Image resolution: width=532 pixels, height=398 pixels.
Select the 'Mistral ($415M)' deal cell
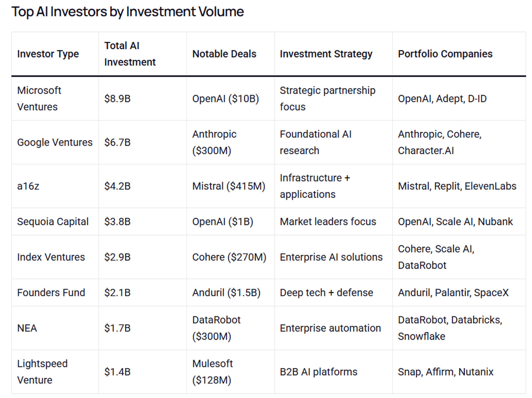[x=229, y=186]
